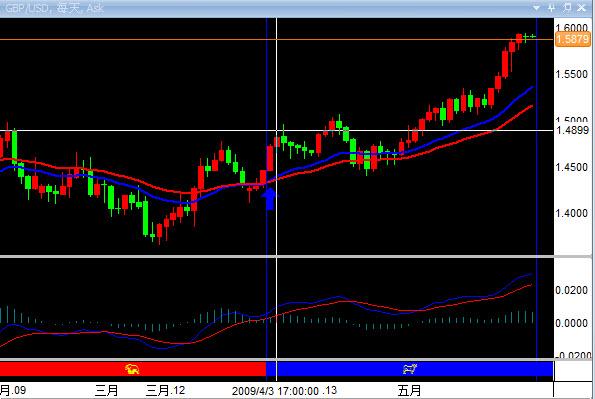Screen dimensions: 595x399
Task: Click the 2009/4/3 17:00:00 date label
Action: (275, 391)
